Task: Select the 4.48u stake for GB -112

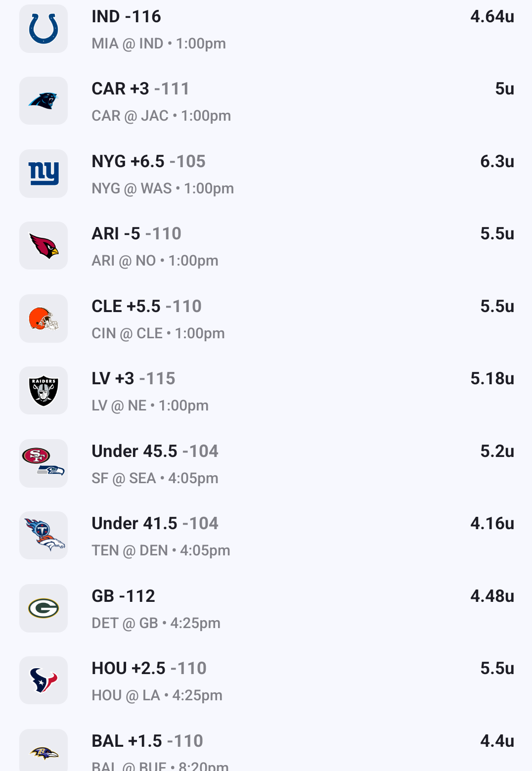Action: (x=492, y=596)
